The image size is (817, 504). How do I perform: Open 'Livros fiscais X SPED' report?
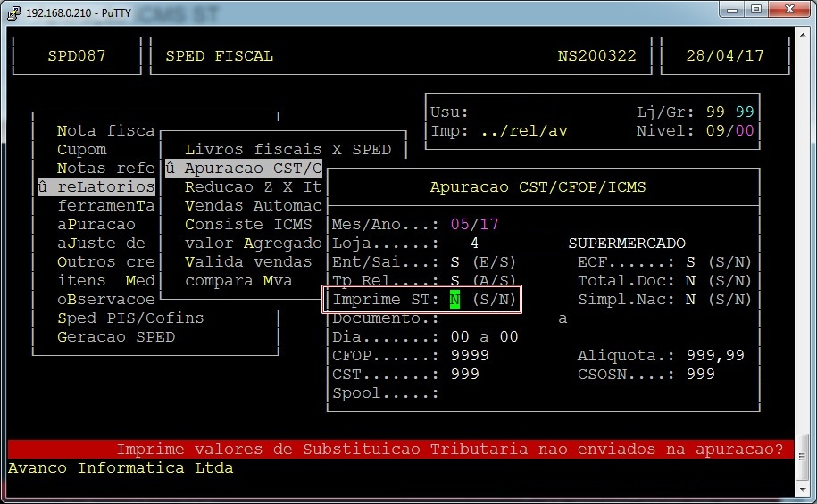pyautogui.click(x=288, y=150)
